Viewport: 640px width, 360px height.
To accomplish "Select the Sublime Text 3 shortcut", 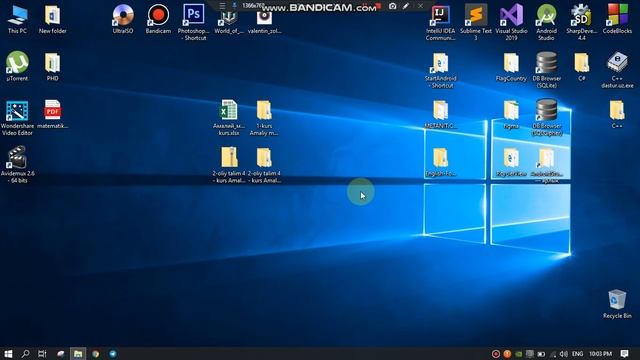I will click(x=476, y=22).
